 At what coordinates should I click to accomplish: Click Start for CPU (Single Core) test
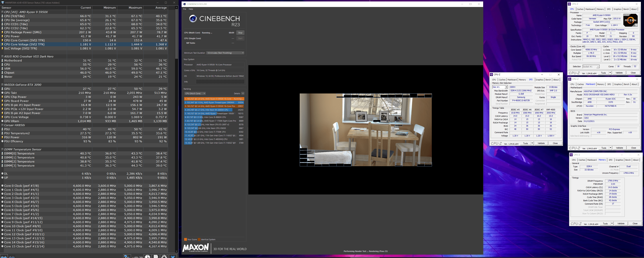pos(240,39)
